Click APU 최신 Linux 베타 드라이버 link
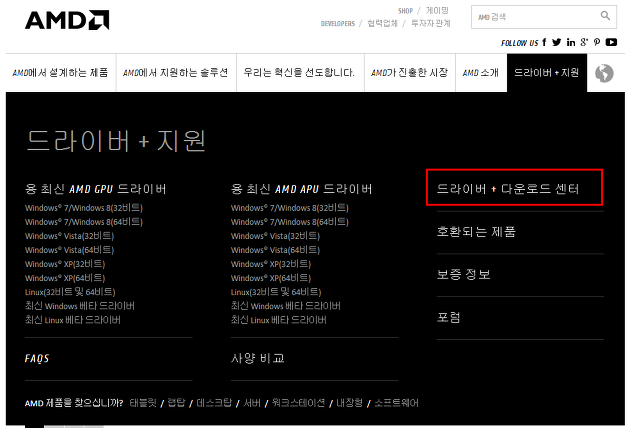The image size is (628, 428). pos(278,320)
